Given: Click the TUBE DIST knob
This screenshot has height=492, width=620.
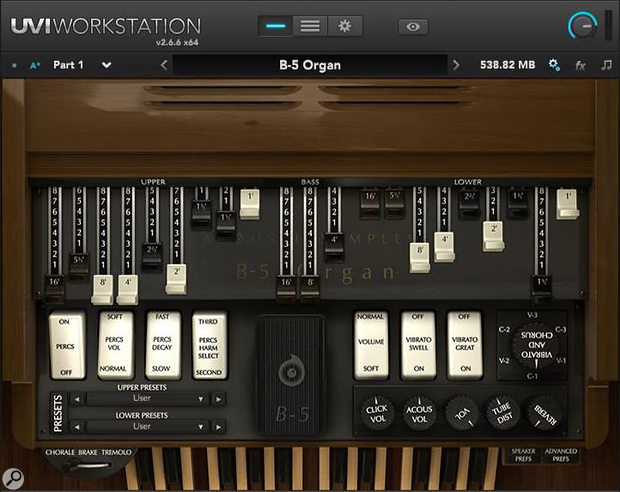Looking at the screenshot, I should point(503,414).
